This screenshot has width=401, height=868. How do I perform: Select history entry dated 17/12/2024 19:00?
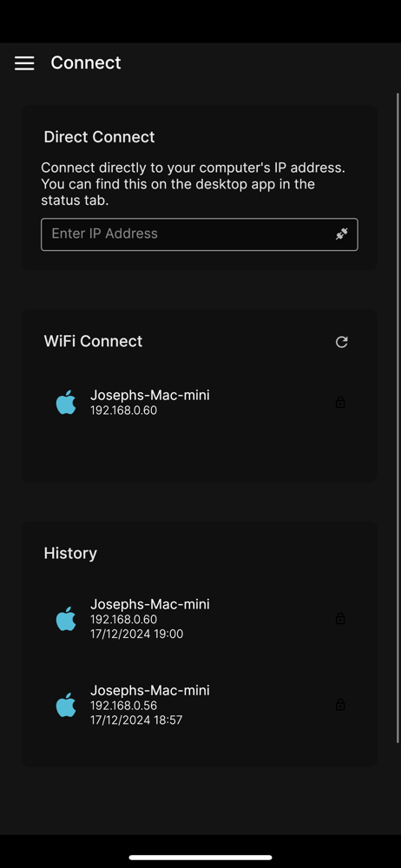(x=200, y=618)
